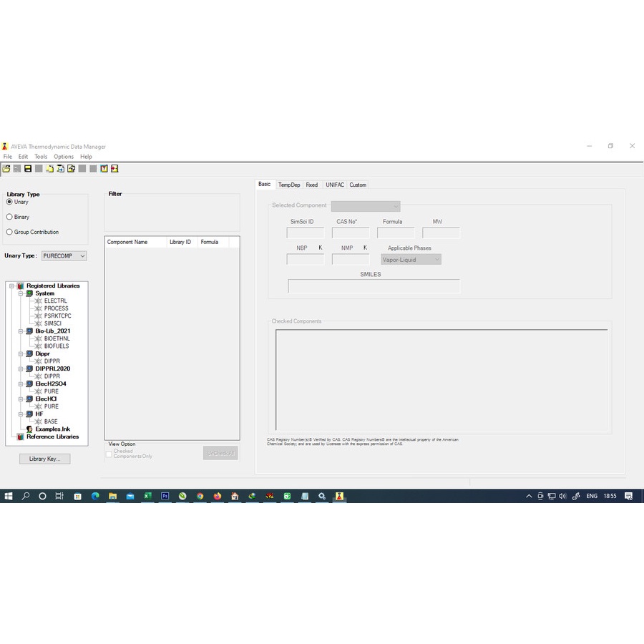Select the Unary library type
The image size is (644, 644).
(x=9, y=202)
